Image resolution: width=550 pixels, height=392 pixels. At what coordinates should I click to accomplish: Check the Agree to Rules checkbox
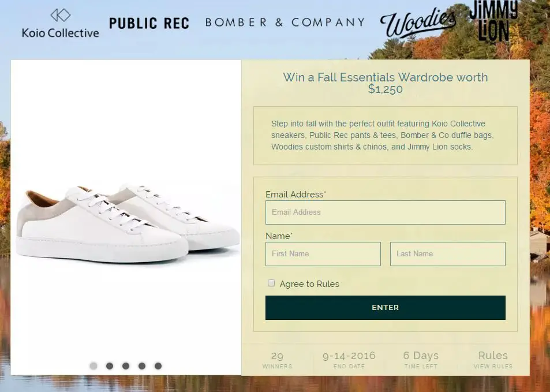point(271,283)
